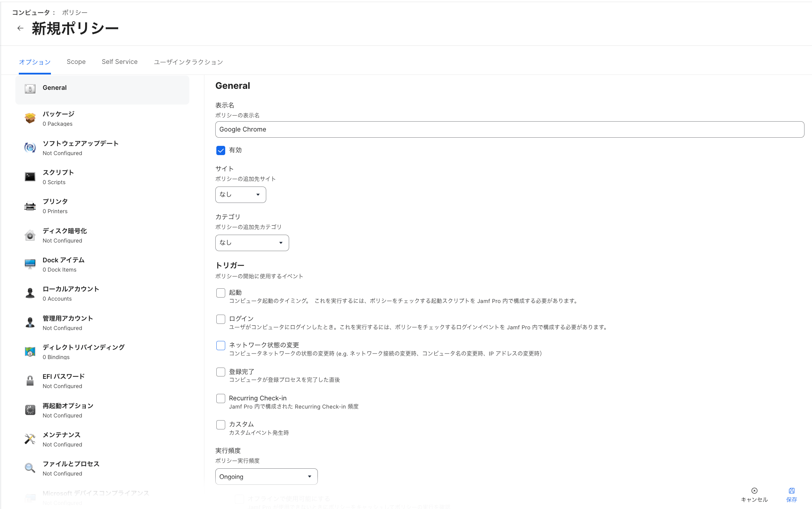Enable the 登録完了 trigger checkbox
Viewport: 812px width, 509px height.
(221, 372)
